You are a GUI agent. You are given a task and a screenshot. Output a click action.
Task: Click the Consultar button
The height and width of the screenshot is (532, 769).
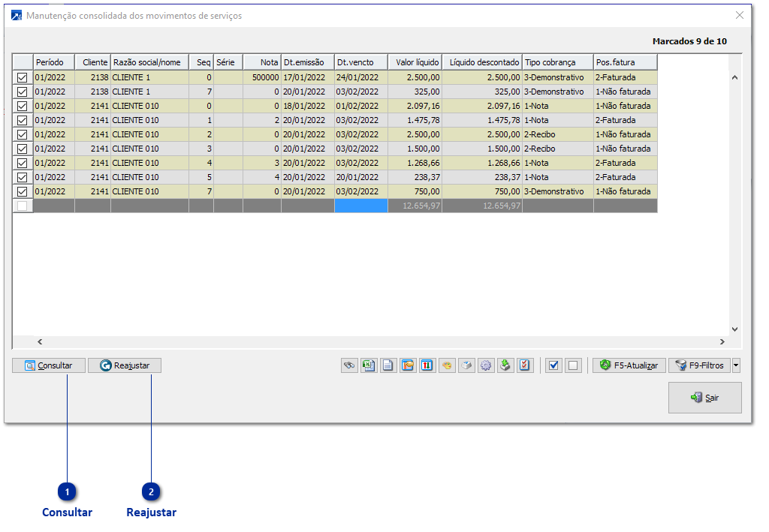pos(49,365)
